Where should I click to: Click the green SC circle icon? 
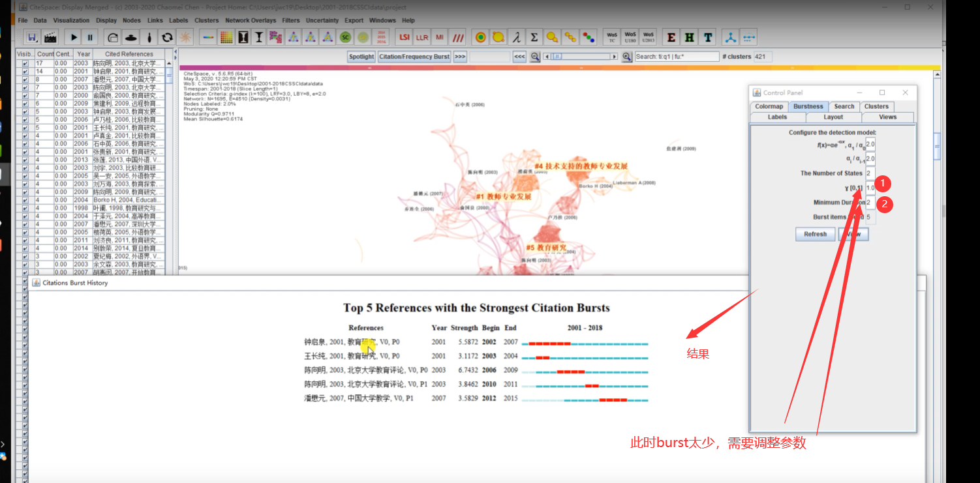tap(345, 37)
